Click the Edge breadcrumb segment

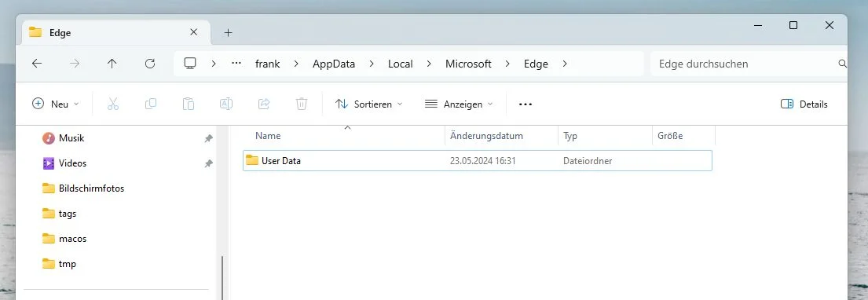pyautogui.click(x=536, y=64)
